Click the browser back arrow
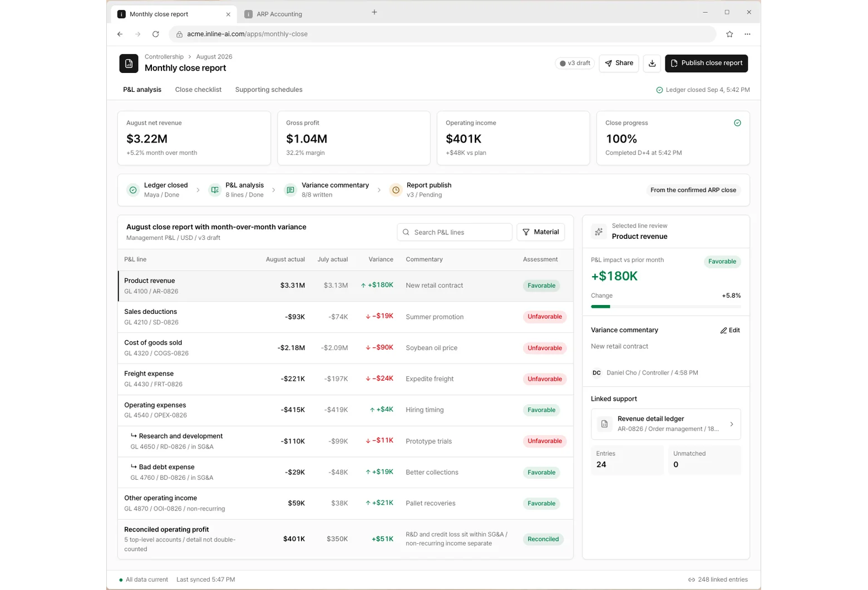Image resolution: width=868 pixels, height=590 pixels. [x=120, y=34]
